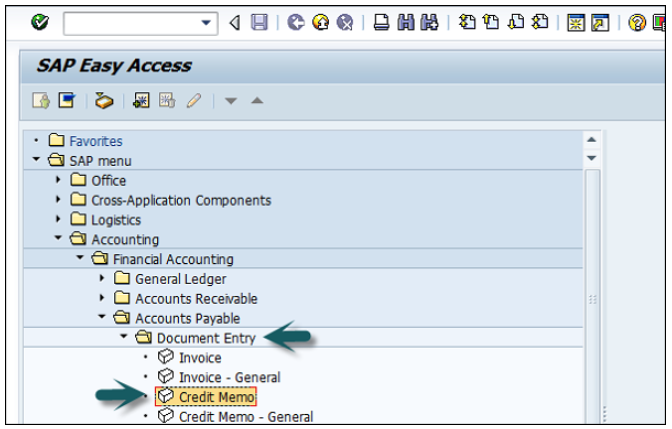Expand the Accounts Receivable folder

point(103,298)
